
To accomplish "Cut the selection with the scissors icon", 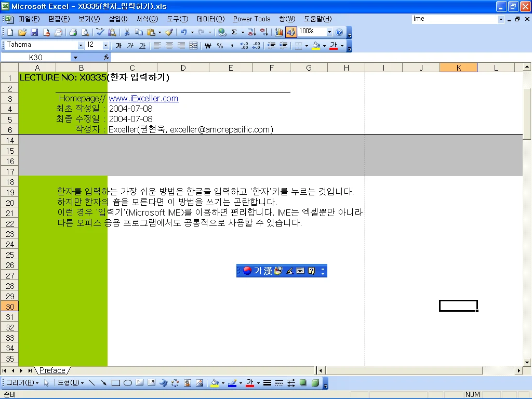I will click(x=127, y=32).
